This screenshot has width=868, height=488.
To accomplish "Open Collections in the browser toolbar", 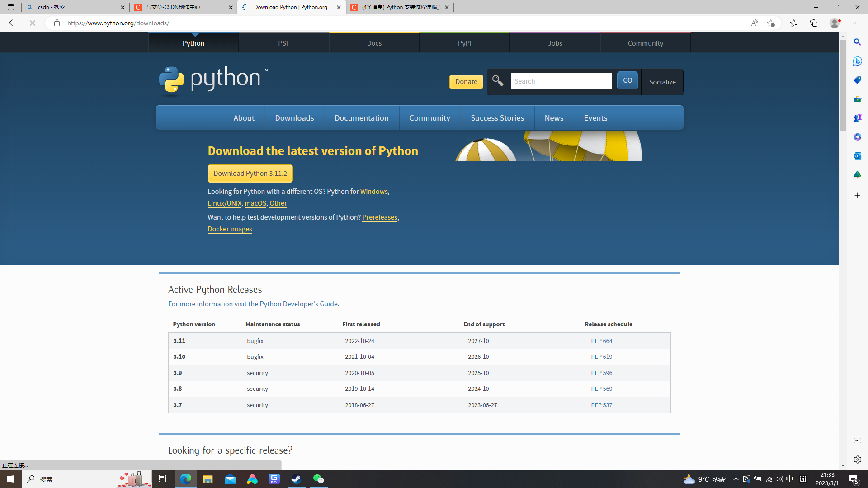I will point(814,23).
